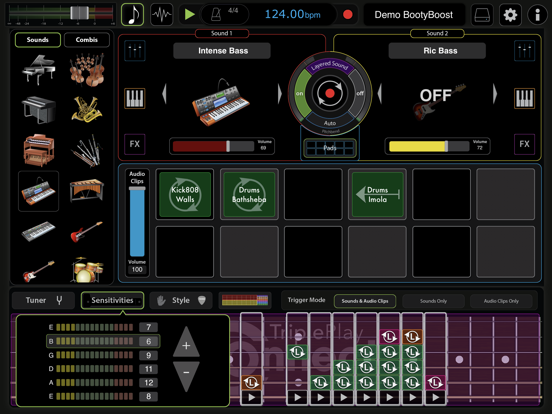Open the Intense Bass sound selector
552x414 pixels.
tap(222, 51)
